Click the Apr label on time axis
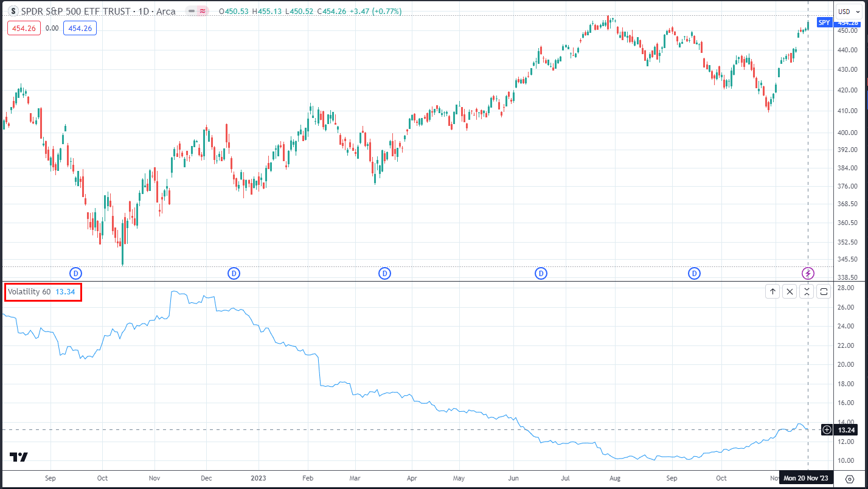 [412, 479]
